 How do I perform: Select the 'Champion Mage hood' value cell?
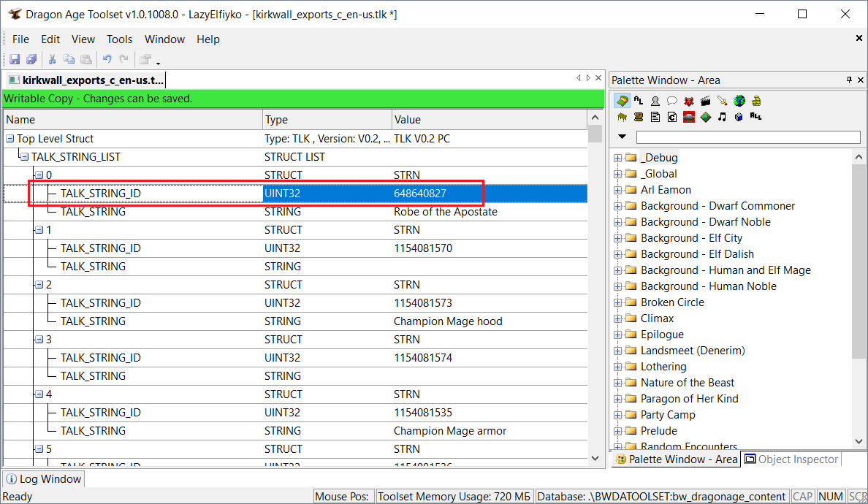pos(490,321)
